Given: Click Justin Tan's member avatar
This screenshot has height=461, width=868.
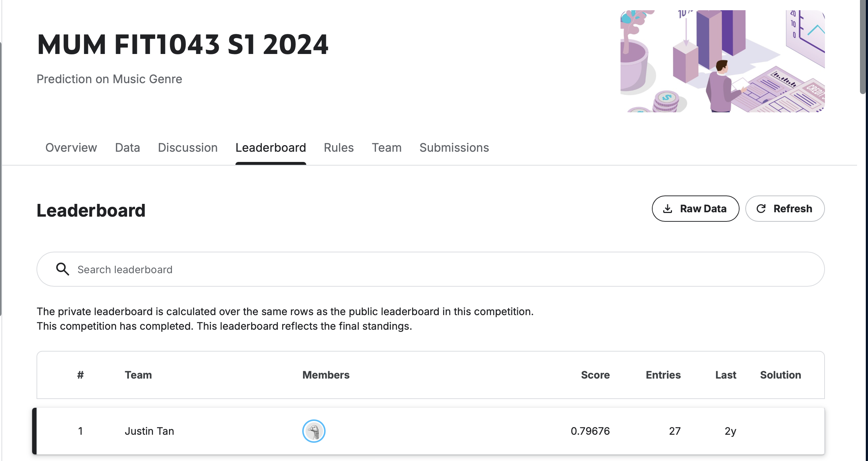Looking at the screenshot, I should (314, 431).
